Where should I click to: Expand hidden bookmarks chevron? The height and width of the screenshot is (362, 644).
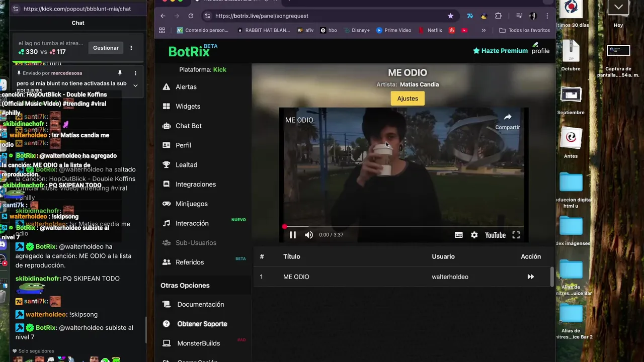coord(484,30)
